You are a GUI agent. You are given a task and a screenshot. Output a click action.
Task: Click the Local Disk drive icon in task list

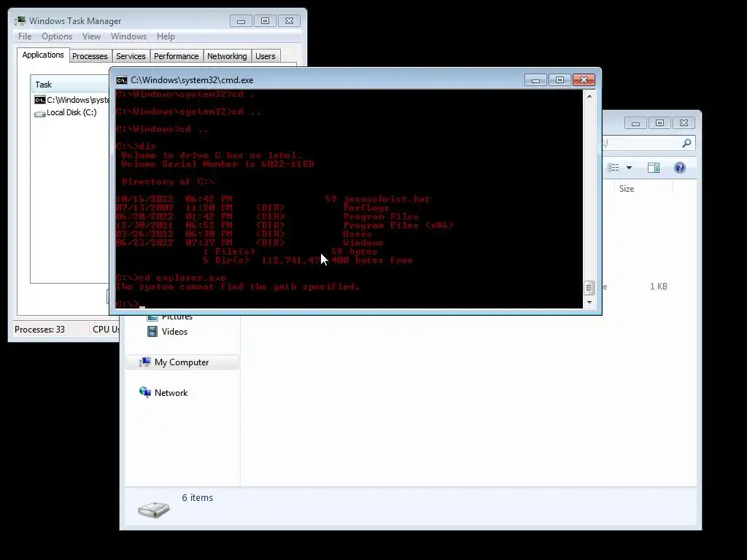[40, 113]
